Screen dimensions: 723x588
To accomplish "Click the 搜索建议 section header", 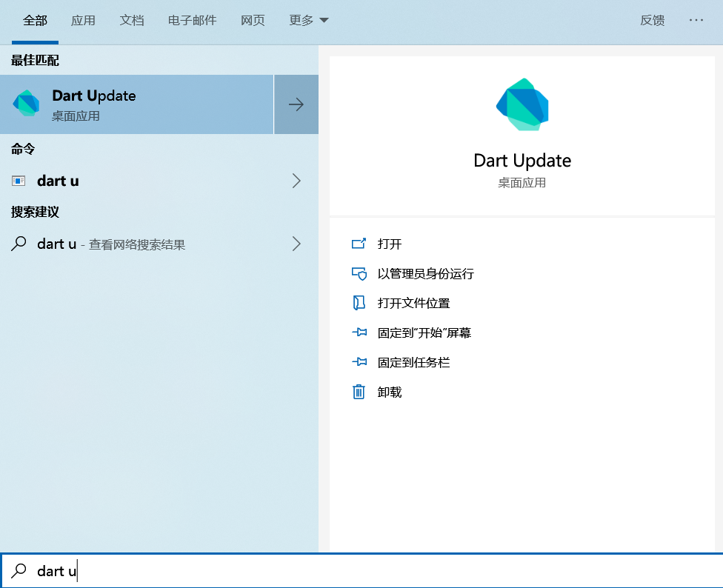I will point(35,212).
